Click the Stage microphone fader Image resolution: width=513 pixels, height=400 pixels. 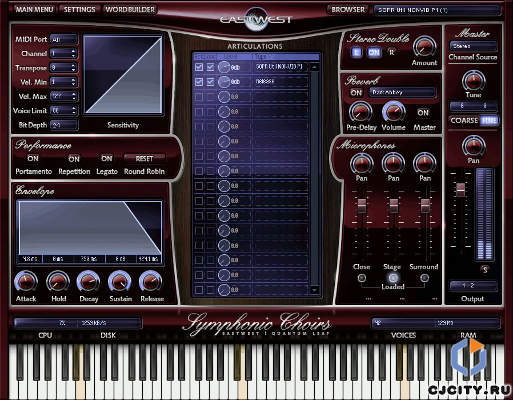[393, 205]
